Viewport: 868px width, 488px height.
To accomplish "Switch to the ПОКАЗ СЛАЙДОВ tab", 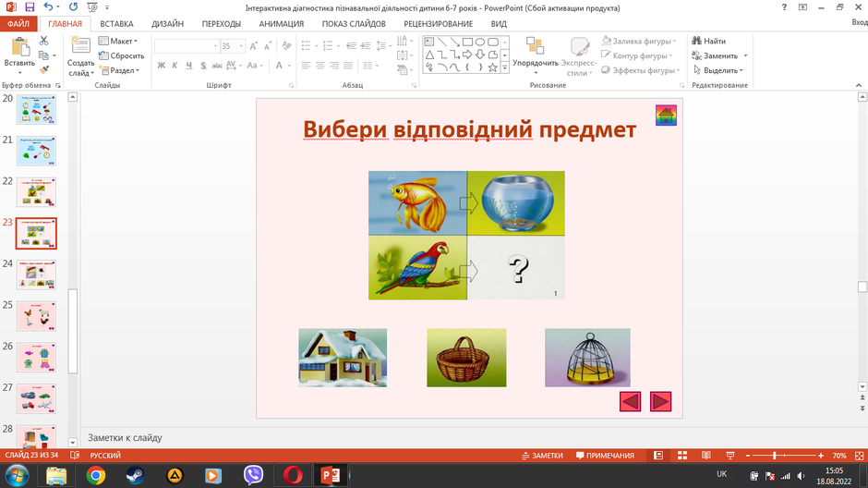I will [x=354, y=24].
